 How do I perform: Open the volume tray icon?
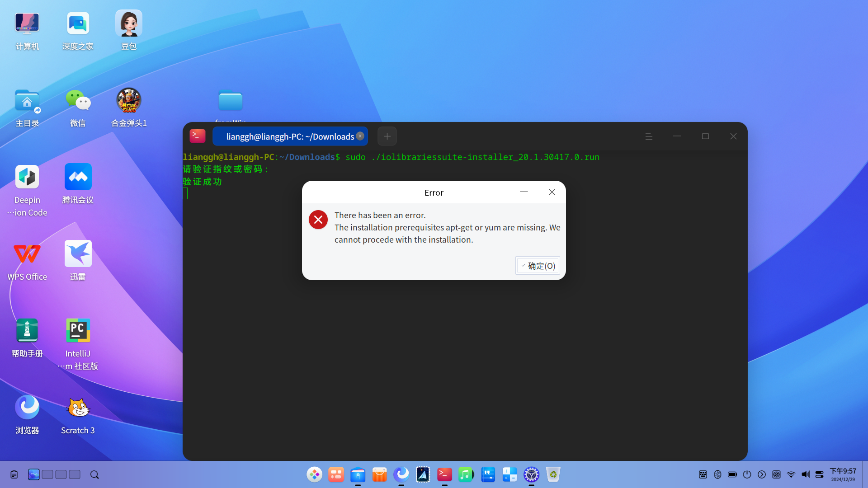[806, 474]
